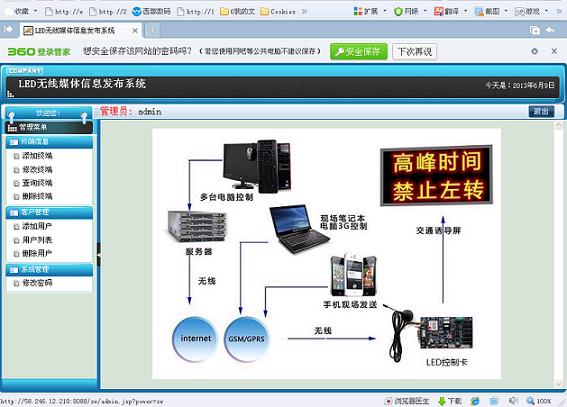Close the LED无线媒体信息发布系统 tab

click(135, 31)
